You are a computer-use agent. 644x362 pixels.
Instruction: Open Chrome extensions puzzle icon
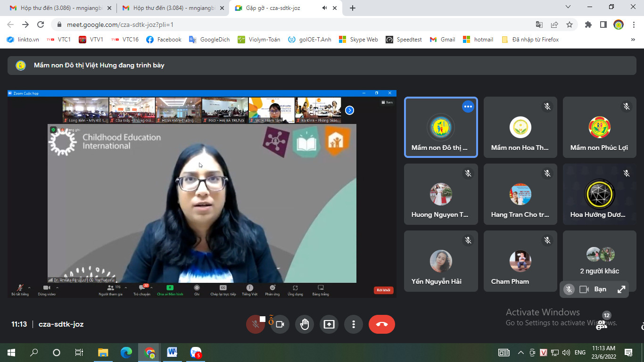tap(588, 25)
